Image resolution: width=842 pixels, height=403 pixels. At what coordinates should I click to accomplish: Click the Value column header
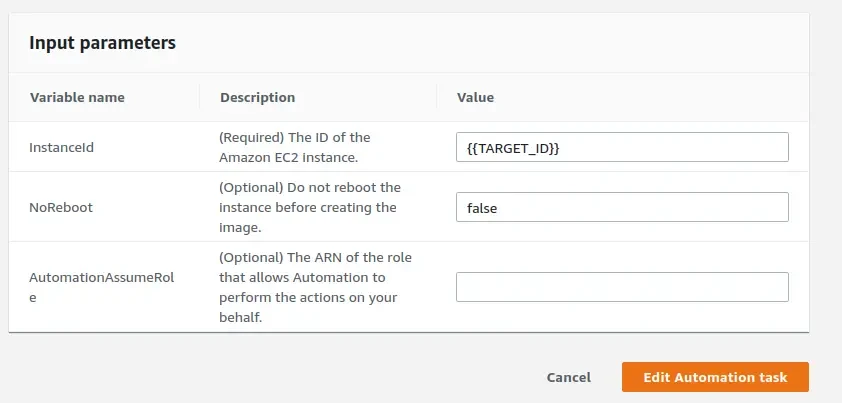(x=475, y=97)
